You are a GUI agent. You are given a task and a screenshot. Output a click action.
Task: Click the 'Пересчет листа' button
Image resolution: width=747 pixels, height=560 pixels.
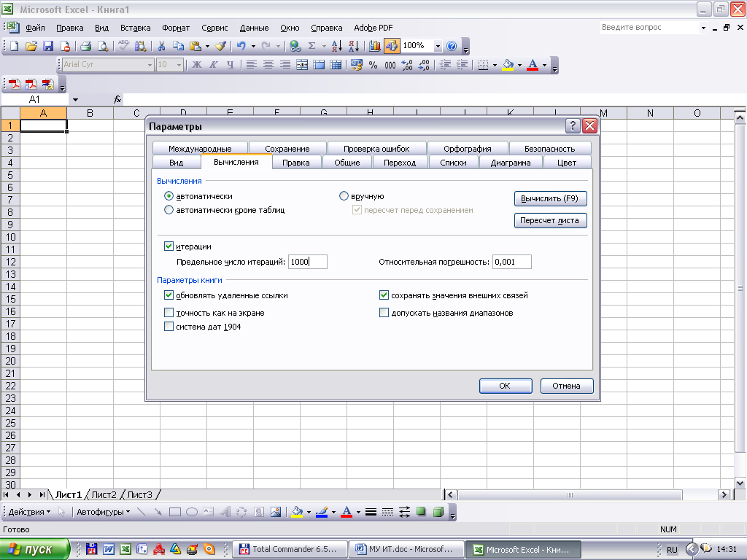tap(550, 220)
